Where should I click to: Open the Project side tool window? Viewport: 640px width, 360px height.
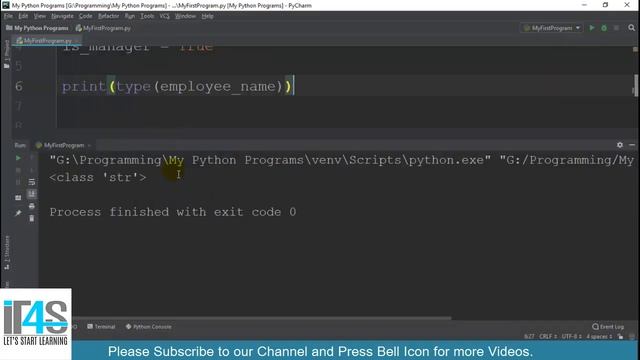click(x=6, y=53)
